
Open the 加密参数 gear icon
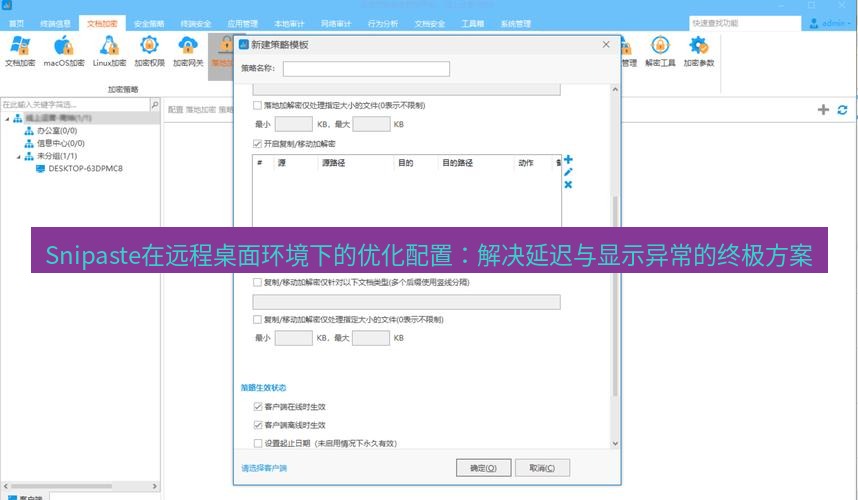click(699, 51)
